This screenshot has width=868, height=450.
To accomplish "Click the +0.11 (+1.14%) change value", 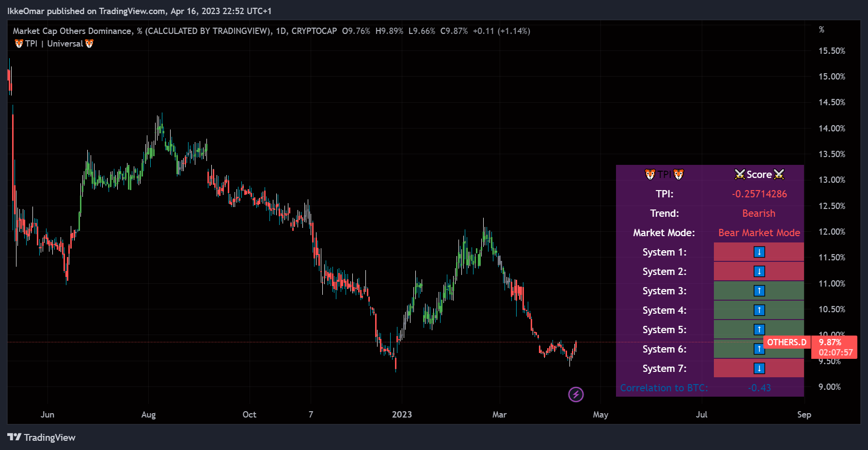I will click(502, 31).
